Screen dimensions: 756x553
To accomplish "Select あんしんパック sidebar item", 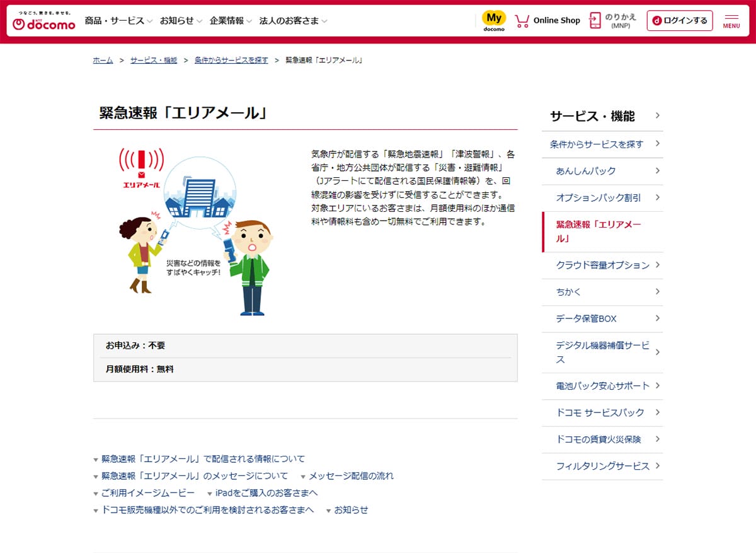I will 602,171.
